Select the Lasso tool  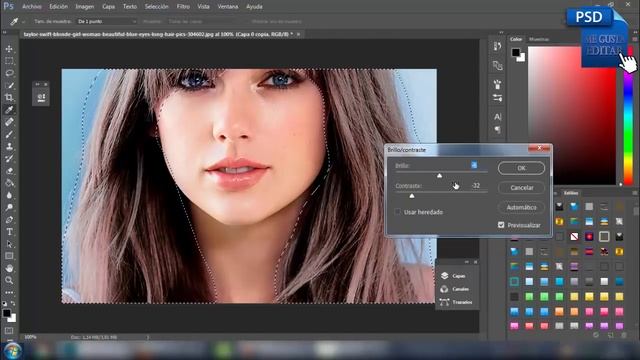(x=9, y=73)
